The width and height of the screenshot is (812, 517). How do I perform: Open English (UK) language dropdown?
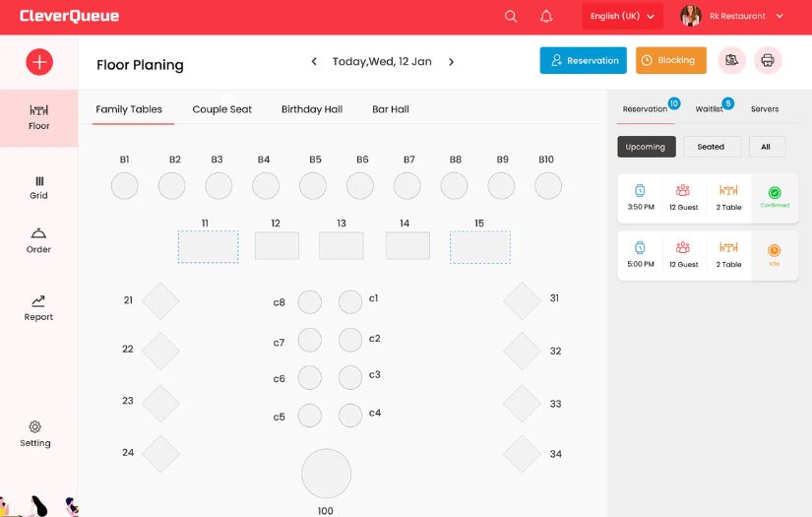coord(622,16)
